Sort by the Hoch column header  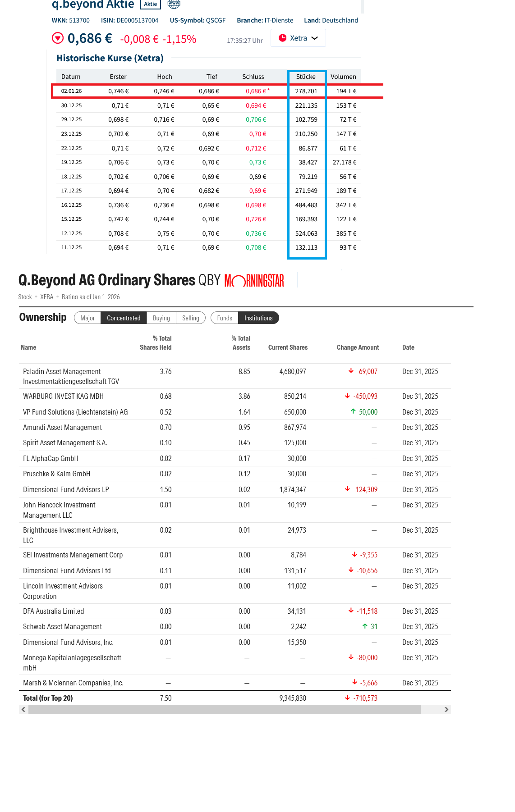tap(165, 77)
